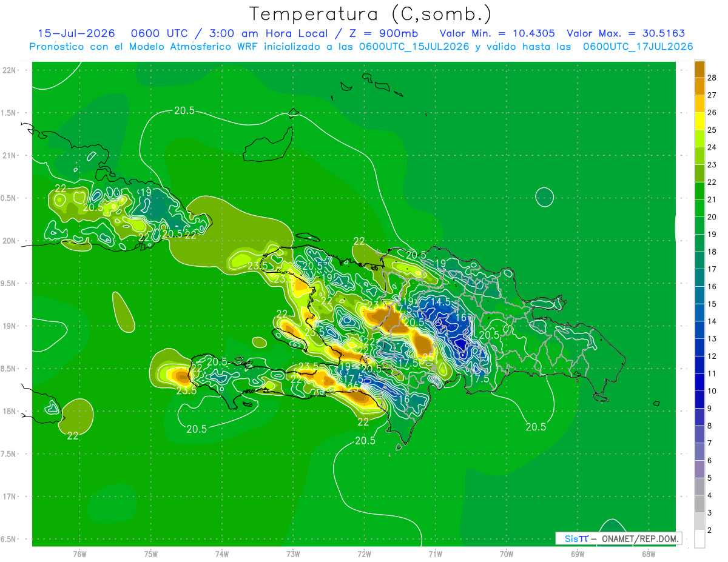Click the legend value '25'

[712, 130]
